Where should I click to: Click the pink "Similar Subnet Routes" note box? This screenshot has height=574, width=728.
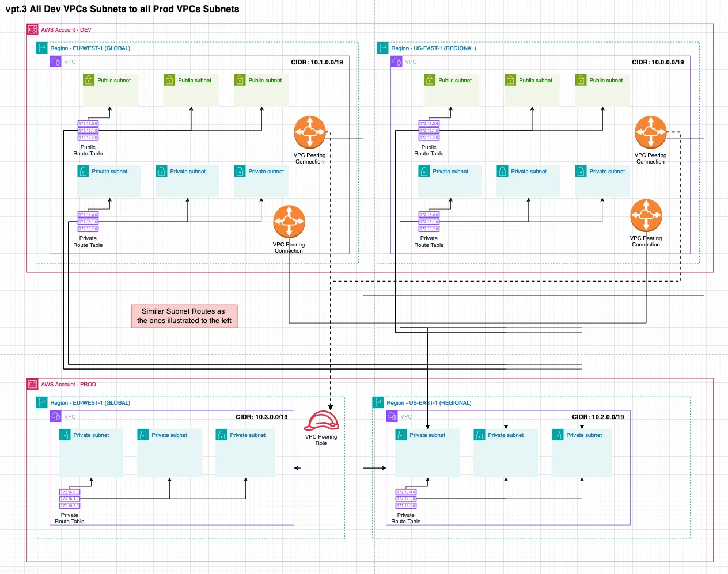pos(184,316)
